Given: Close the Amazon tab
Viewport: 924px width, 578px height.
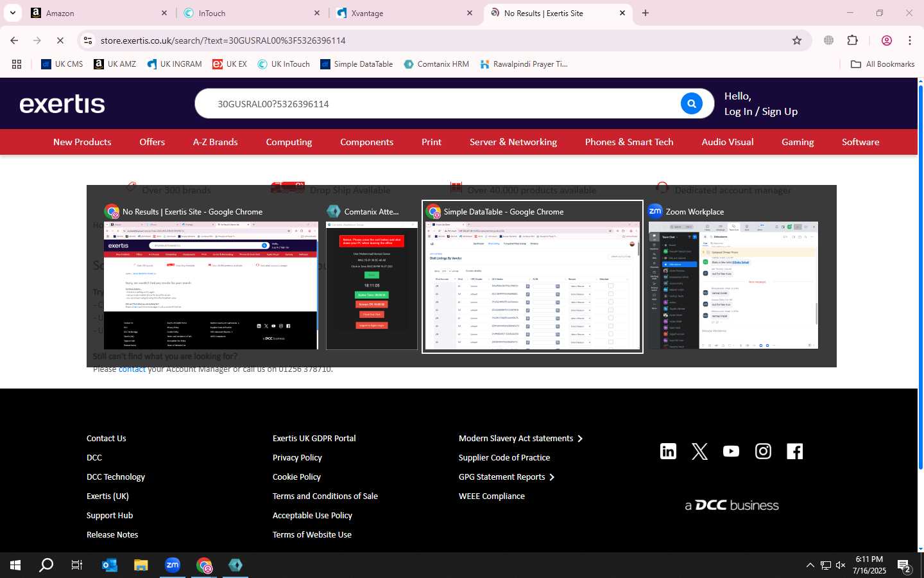Looking at the screenshot, I should point(164,13).
